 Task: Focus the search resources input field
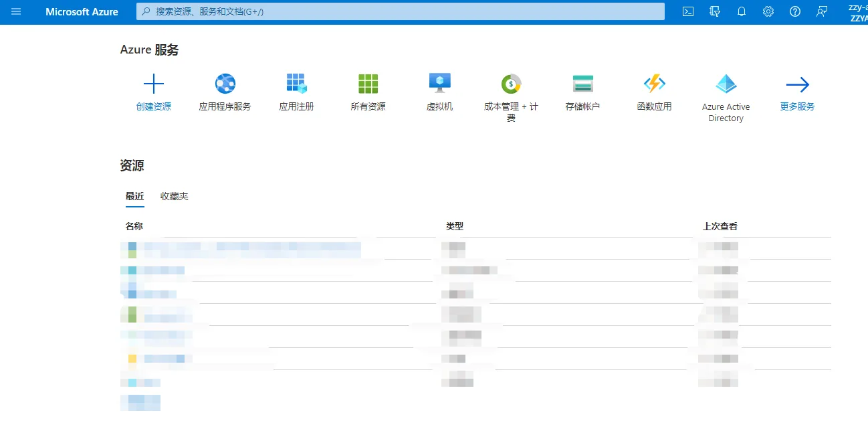pos(401,11)
